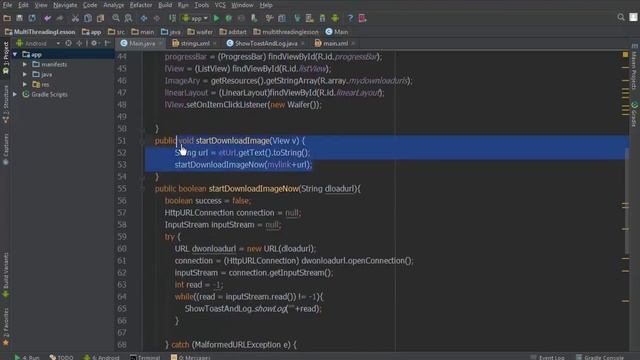Collapse the app module tree node
This screenshot has width=640, height=360.
[x=15, y=54]
